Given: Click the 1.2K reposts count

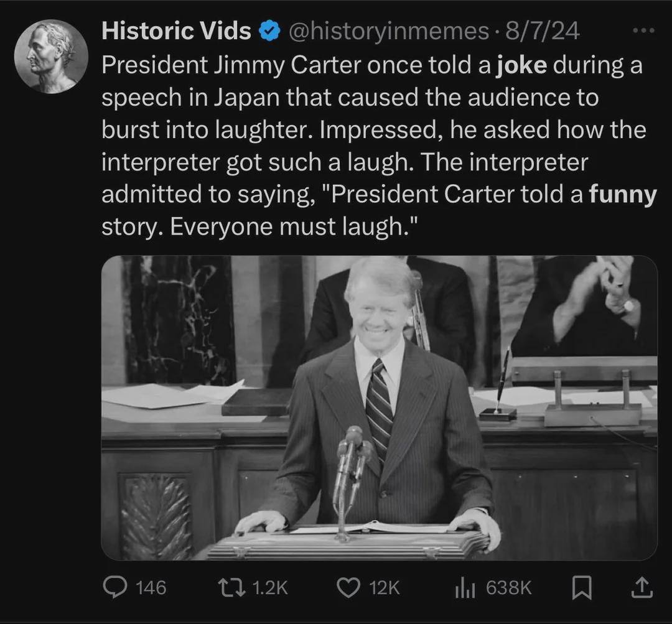Looking at the screenshot, I should click(270, 587).
